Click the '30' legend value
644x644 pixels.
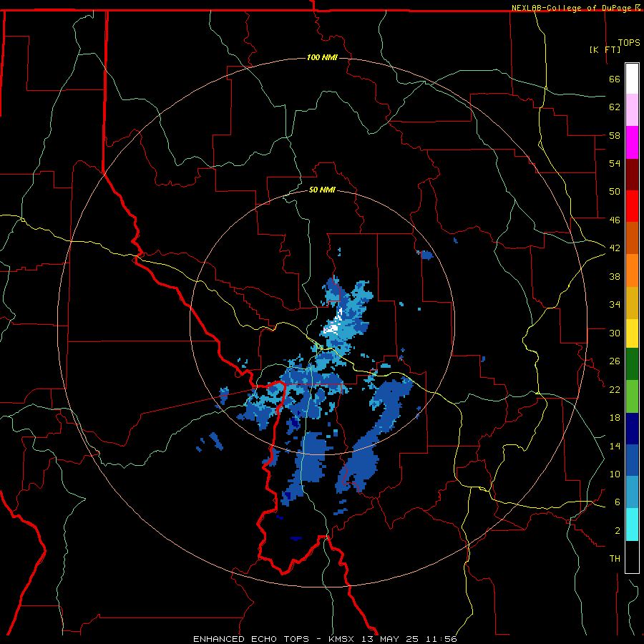[x=615, y=333]
